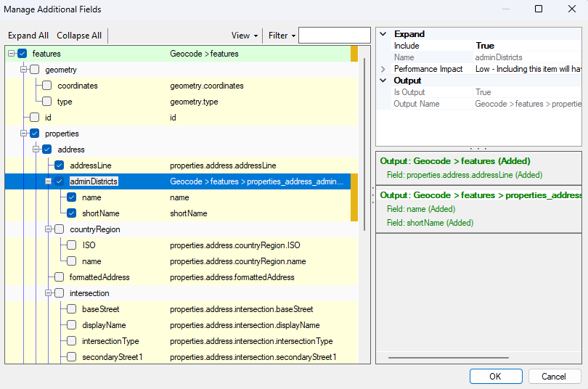Collapse the countryRegion tree node
The image size is (588, 389).
(49, 229)
